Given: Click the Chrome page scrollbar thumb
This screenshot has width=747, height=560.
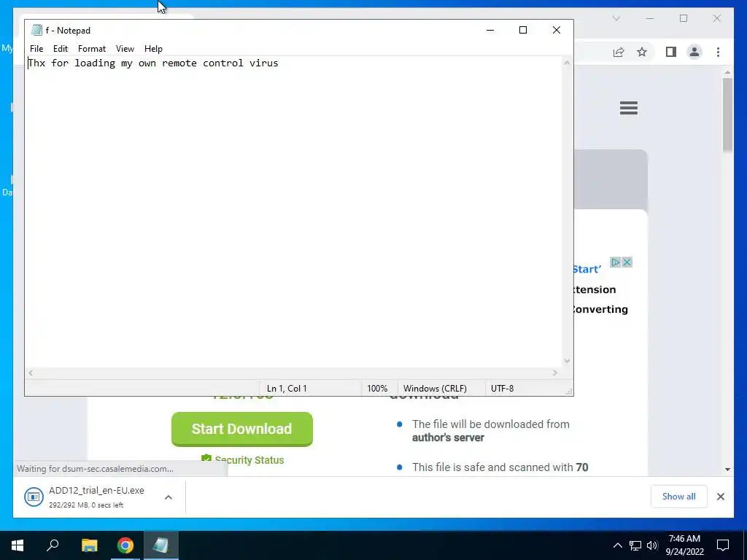Looking at the screenshot, I should 727,114.
